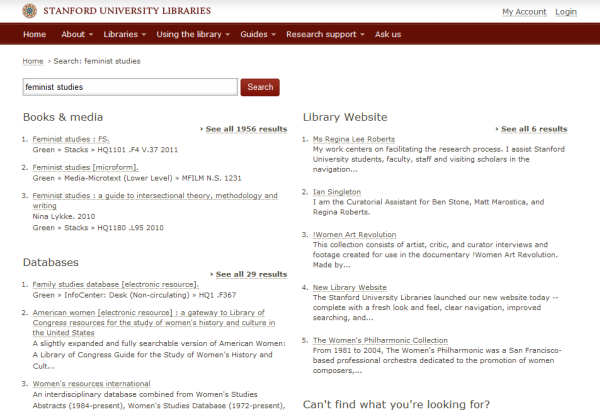Click the Books & media section heading

(x=63, y=117)
